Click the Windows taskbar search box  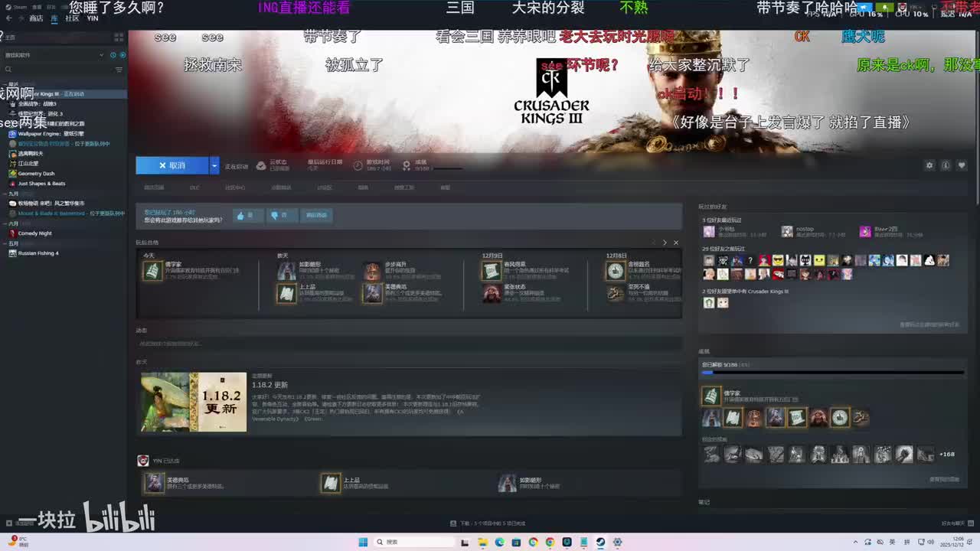[x=413, y=543]
